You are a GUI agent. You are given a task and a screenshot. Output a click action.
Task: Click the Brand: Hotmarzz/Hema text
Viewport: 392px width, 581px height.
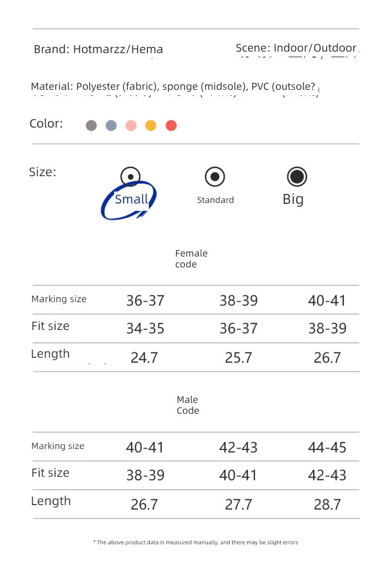[98, 49]
